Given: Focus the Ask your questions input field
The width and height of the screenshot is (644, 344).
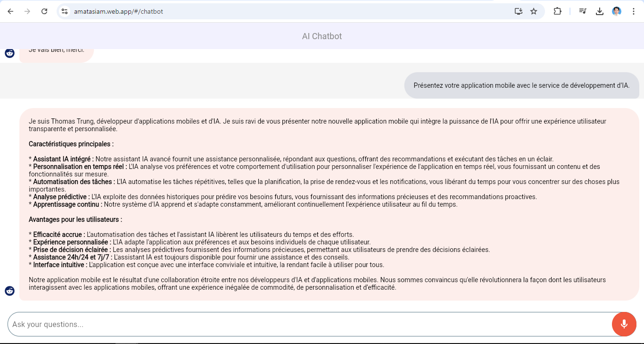Looking at the screenshot, I should 310,324.
